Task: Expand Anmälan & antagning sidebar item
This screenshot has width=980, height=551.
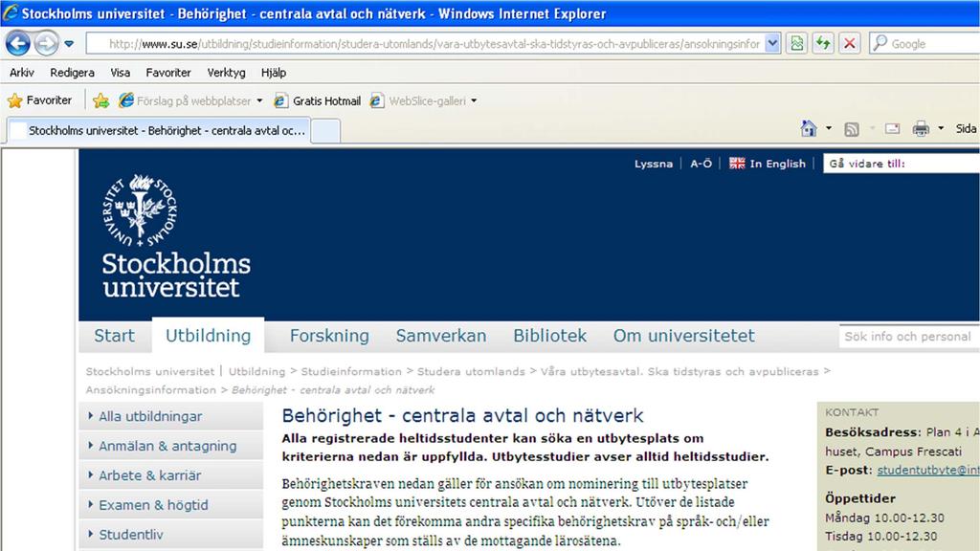Action: coord(170,446)
